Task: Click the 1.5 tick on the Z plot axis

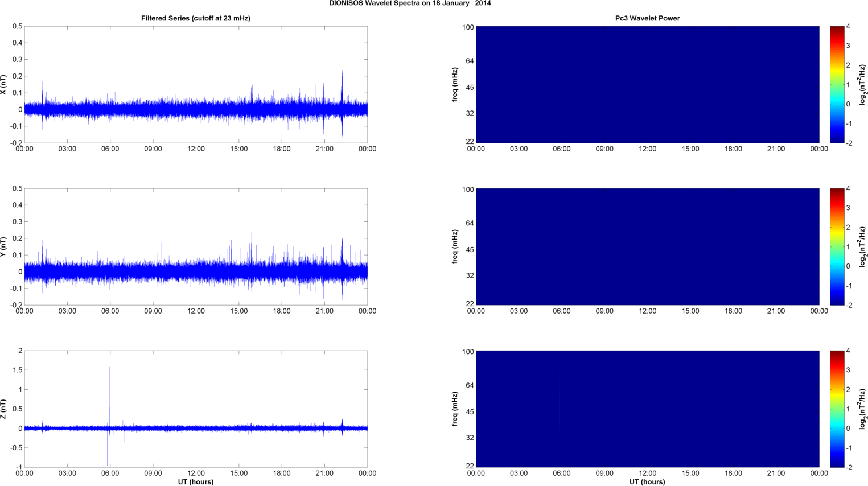Action: pos(17,370)
